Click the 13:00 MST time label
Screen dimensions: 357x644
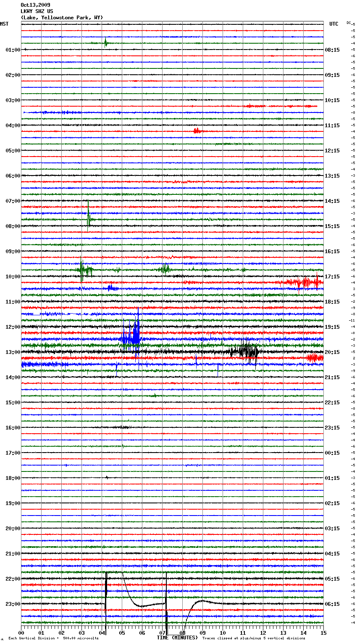(x=13, y=352)
